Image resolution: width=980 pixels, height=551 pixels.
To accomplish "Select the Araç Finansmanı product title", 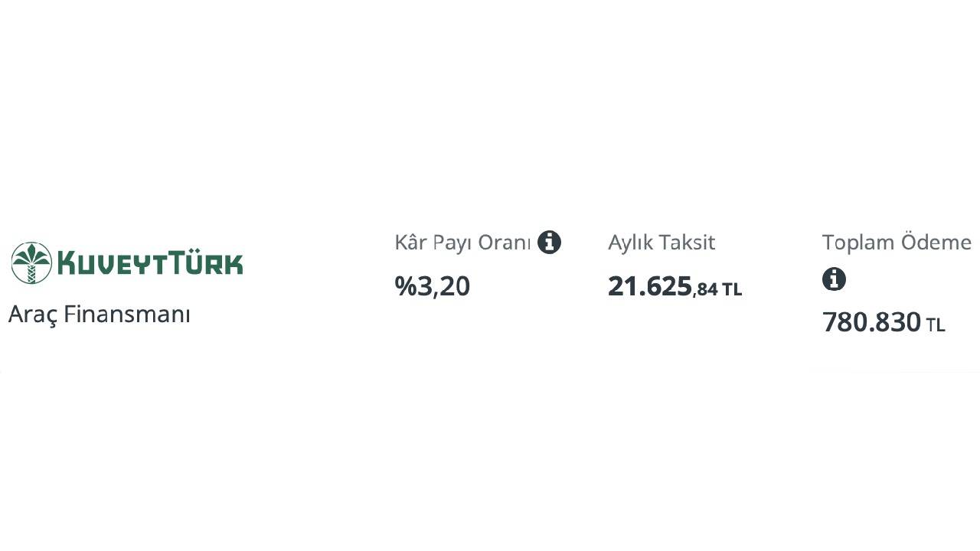I will point(99,314).
